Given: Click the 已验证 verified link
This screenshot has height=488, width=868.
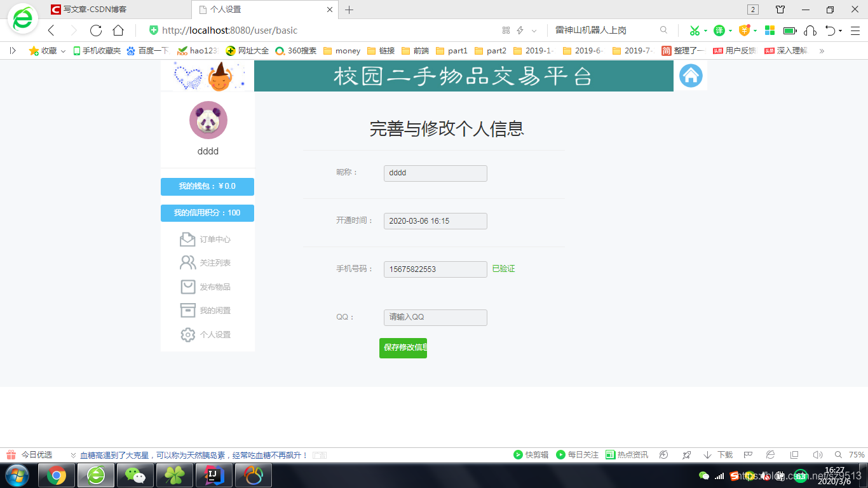Looking at the screenshot, I should pyautogui.click(x=503, y=269).
